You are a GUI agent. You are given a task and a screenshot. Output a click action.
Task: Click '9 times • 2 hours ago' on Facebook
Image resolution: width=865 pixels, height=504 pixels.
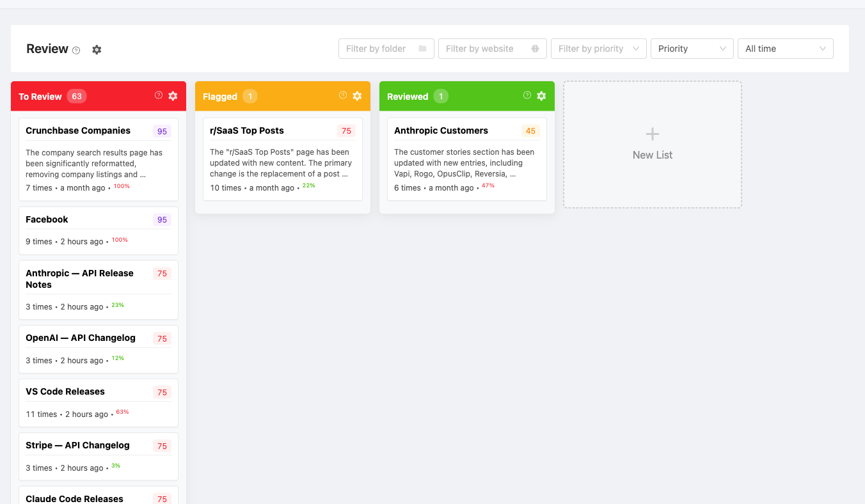coord(65,242)
